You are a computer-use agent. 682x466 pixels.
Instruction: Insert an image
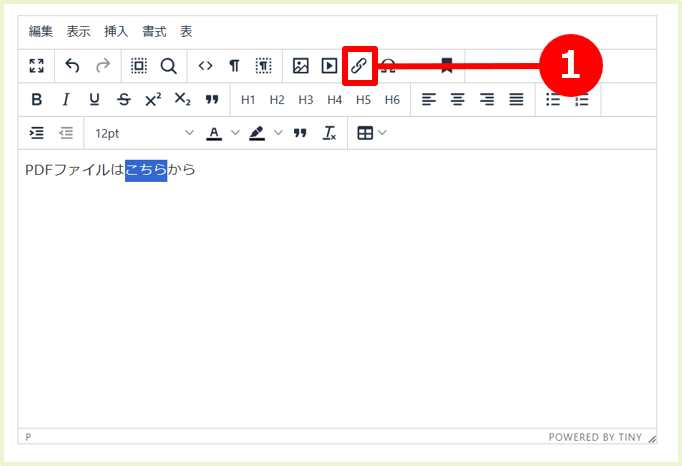tap(301, 66)
